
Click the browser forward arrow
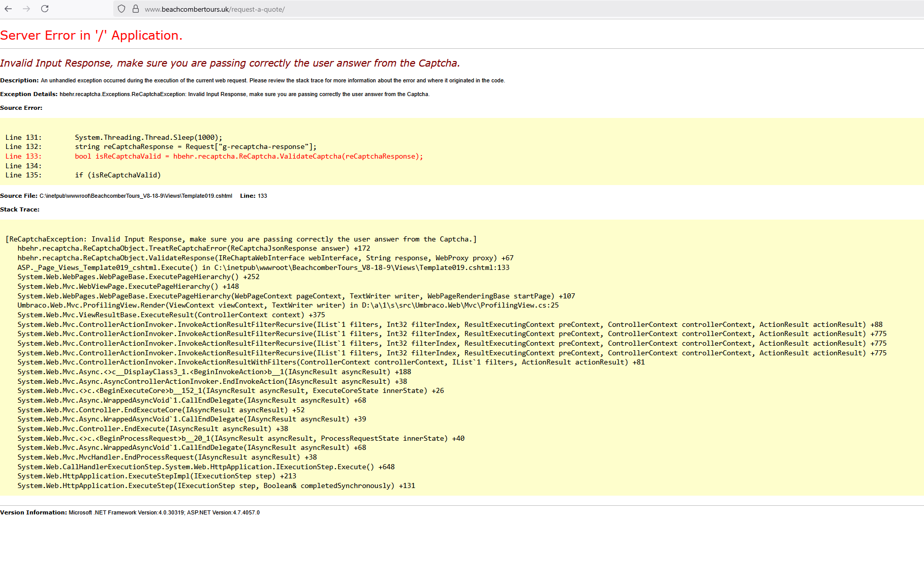coord(26,9)
